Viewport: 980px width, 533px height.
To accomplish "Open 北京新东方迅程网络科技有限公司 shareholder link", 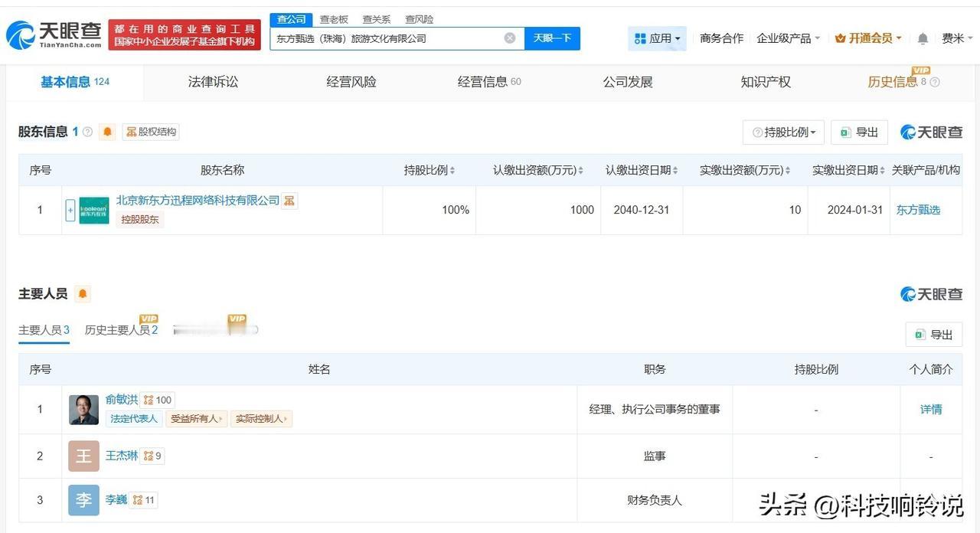I will [198, 201].
